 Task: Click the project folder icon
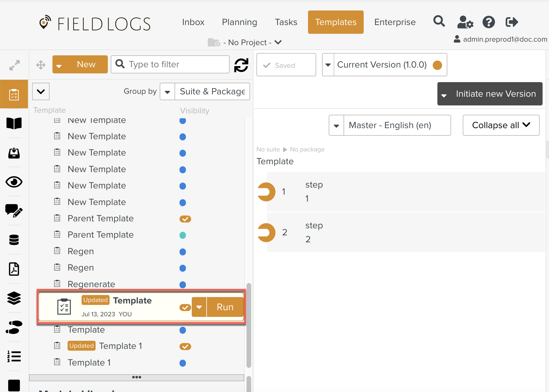pyautogui.click(x=214, y=43)
